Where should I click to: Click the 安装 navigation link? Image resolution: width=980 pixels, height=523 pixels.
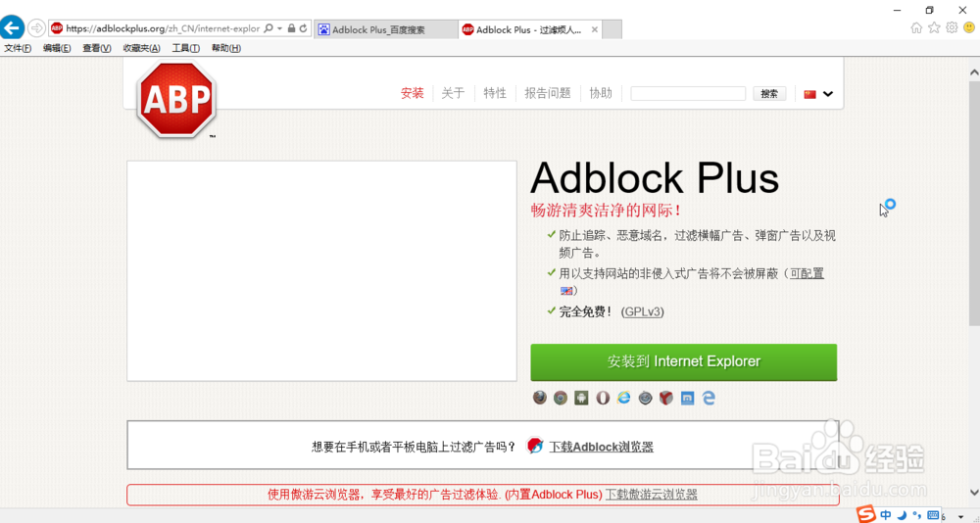(413, 93)
